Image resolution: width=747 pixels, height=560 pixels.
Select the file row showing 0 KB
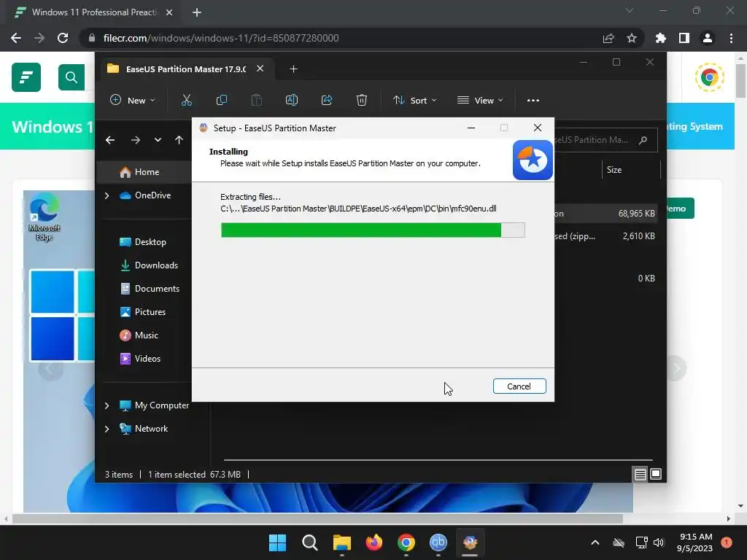605,279
